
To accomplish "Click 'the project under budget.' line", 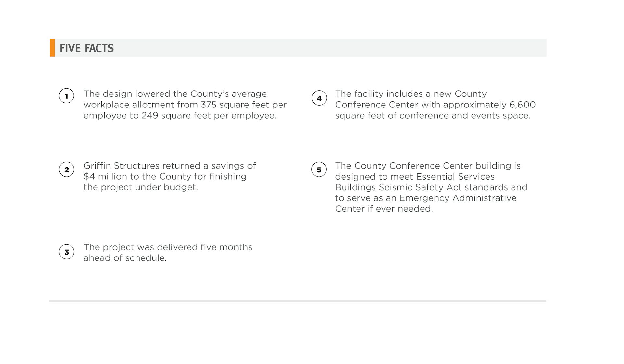I will [141, 187].
